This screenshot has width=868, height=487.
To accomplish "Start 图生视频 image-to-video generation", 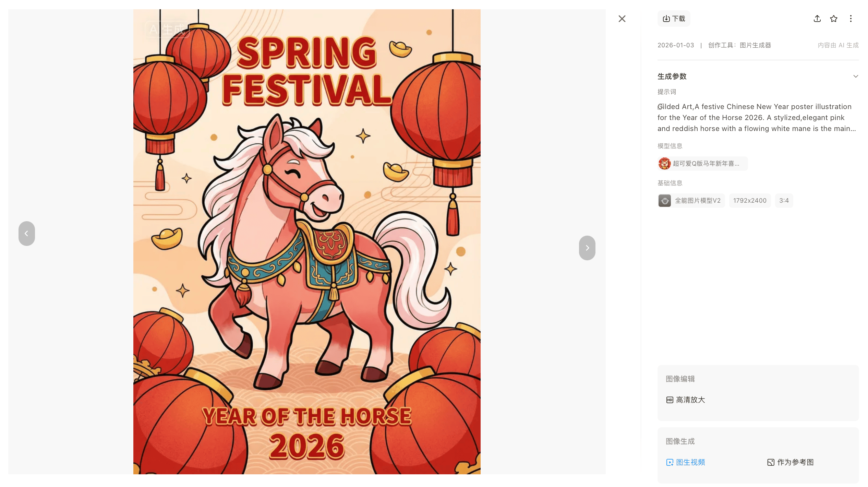I will pos(685,462).
